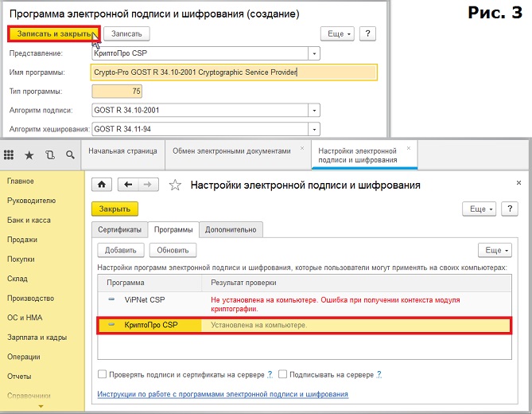Open help for Подписывать на сервере

pos(379,374)
